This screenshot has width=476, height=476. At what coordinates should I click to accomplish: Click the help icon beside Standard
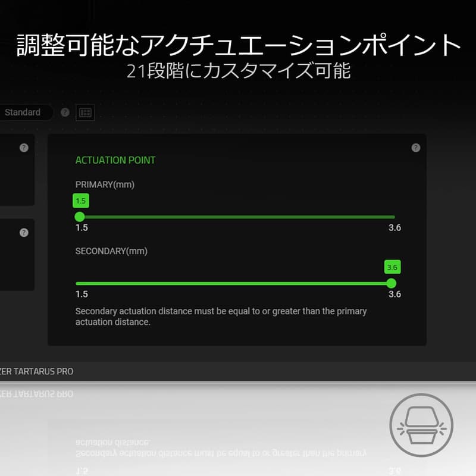[x=64, y=112]
